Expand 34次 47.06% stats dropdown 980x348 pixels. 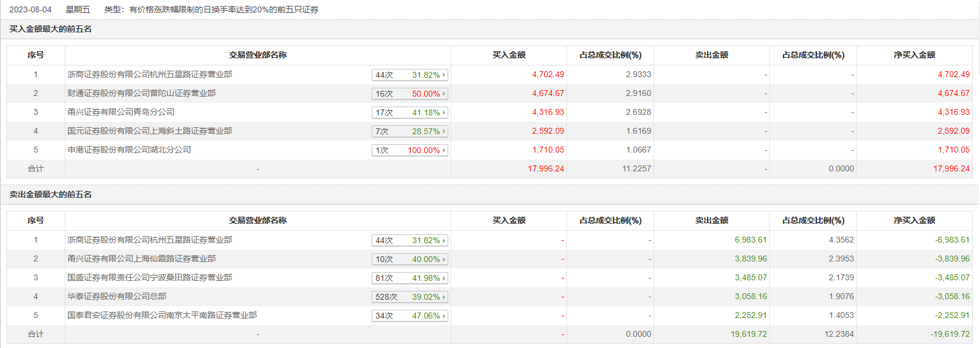pyautogui.click(x=410, y=316)
